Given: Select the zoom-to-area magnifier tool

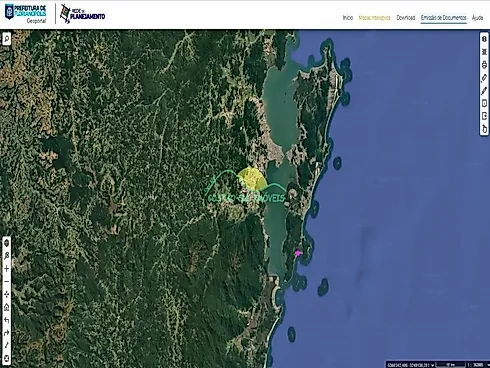Looking at the screenshot, I should tap(6, 256).
